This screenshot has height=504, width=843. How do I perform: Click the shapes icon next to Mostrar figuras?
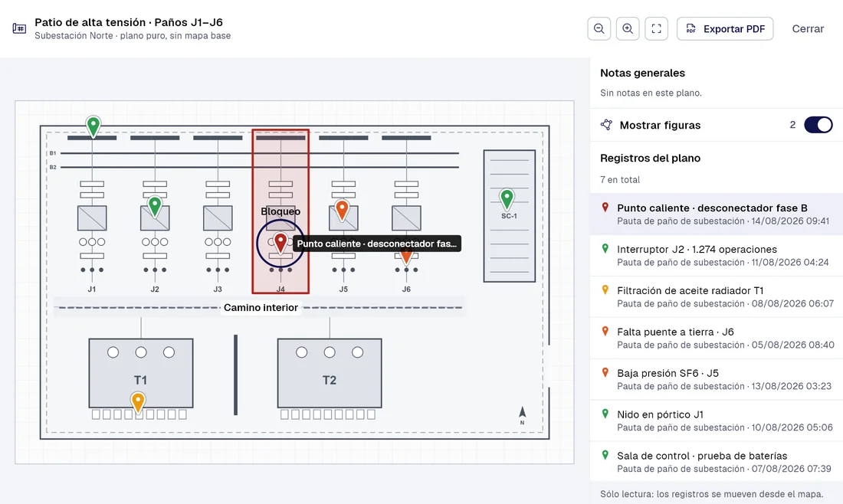pos(606,125)
